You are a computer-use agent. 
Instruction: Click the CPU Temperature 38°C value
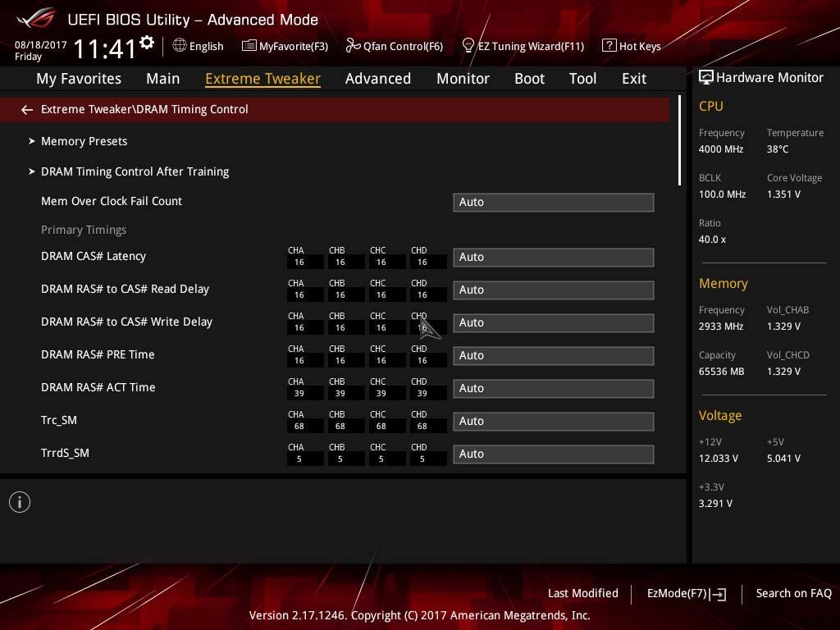coord(778,149)
